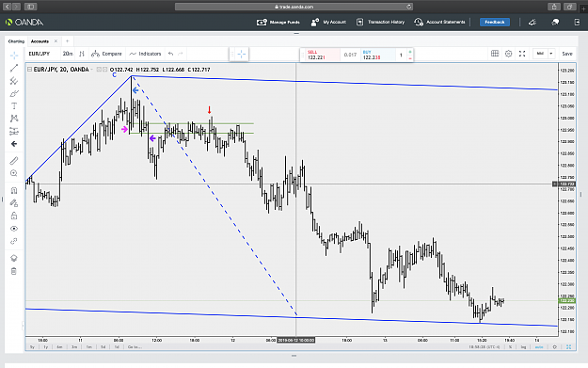This screenshot has height=368, width=588.
Task: Toggle percent scale at bottom right
Action: click(510, 347)
